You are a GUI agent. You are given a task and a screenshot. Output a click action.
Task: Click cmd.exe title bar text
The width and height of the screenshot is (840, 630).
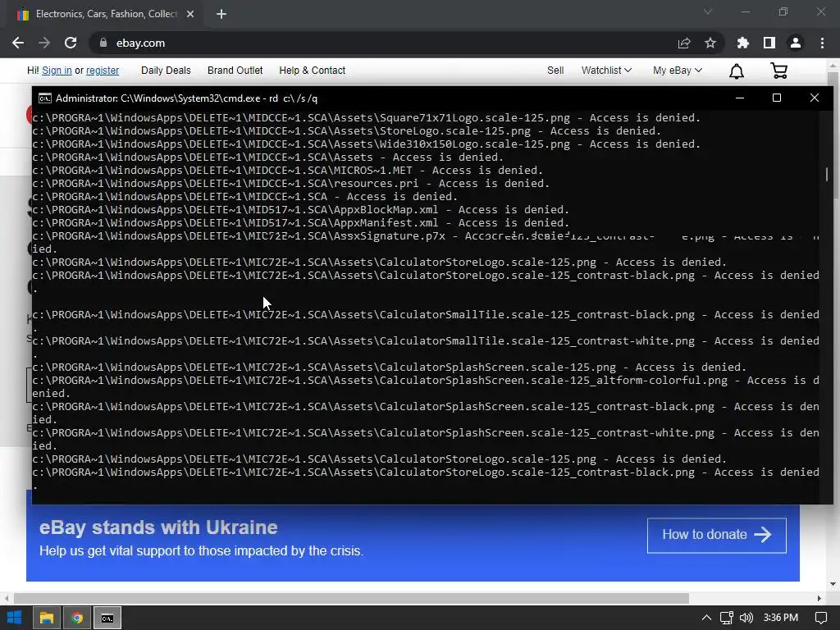point(186,98)
